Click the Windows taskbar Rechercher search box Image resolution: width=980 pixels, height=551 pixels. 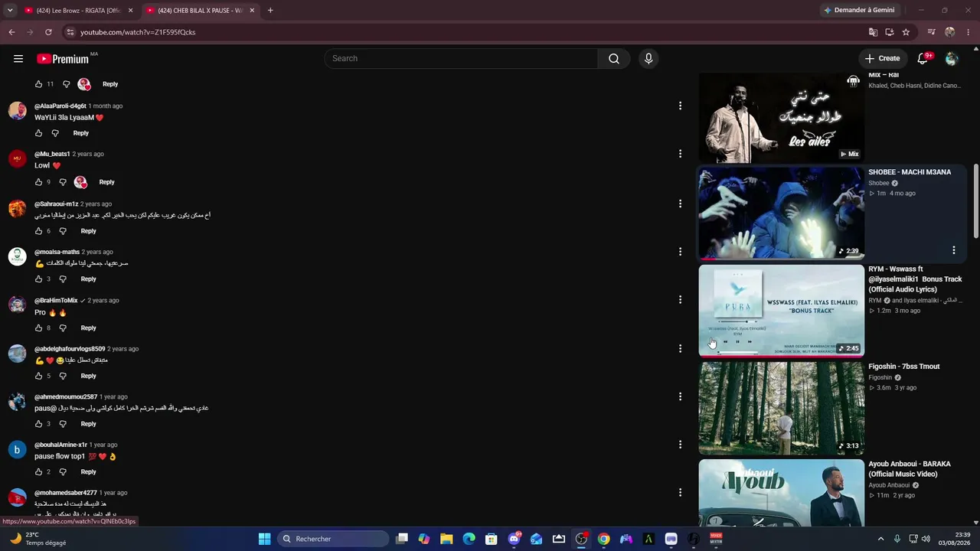pos(333,539)
